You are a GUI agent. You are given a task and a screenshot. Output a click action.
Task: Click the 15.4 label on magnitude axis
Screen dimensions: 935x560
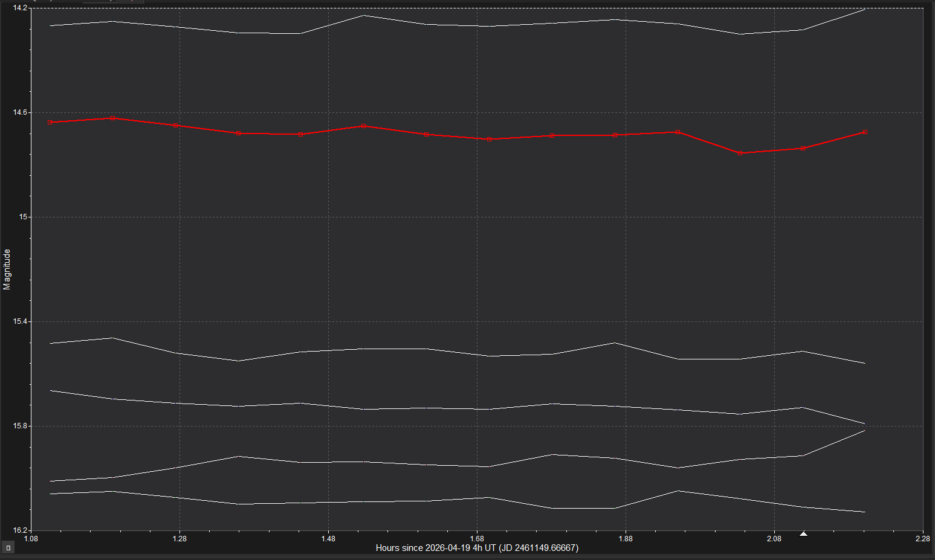click(20, 321)
